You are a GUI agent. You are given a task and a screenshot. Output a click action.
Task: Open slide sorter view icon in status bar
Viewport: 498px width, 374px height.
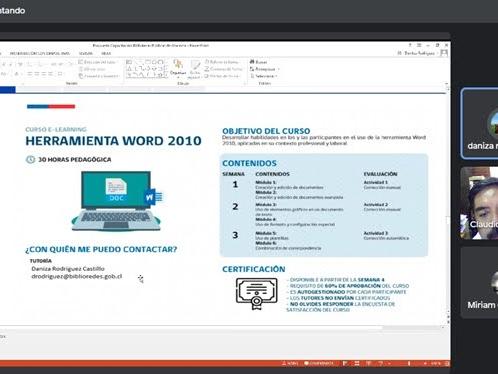tap(357, 363)
